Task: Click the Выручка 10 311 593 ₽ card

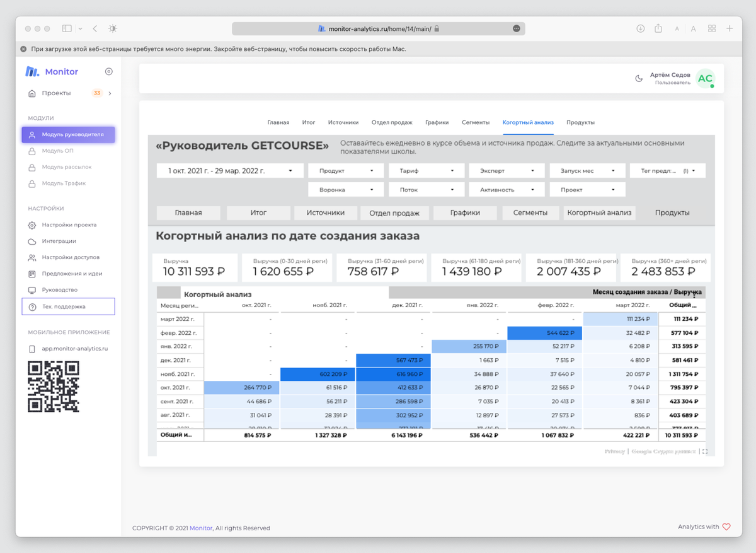Action: pyautogui.click(x=195, y=268)
